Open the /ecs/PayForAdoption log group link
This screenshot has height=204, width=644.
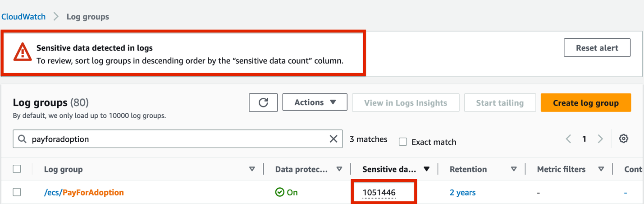click(x=84, y=192)
